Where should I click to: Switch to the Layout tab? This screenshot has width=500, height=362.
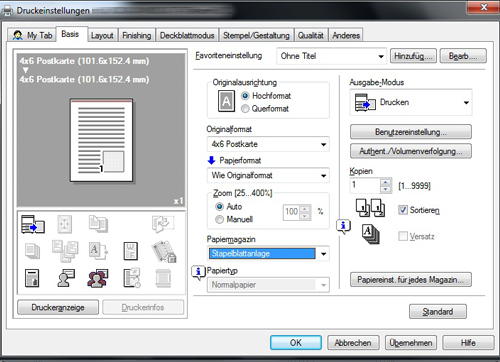[102, 35]
